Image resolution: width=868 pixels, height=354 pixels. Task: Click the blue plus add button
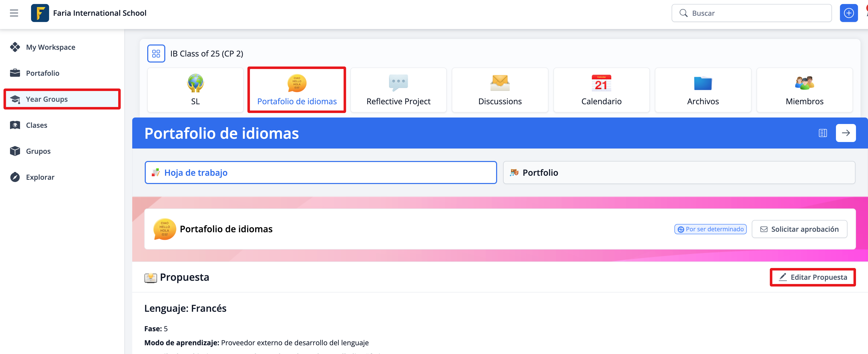click(848, 13)
